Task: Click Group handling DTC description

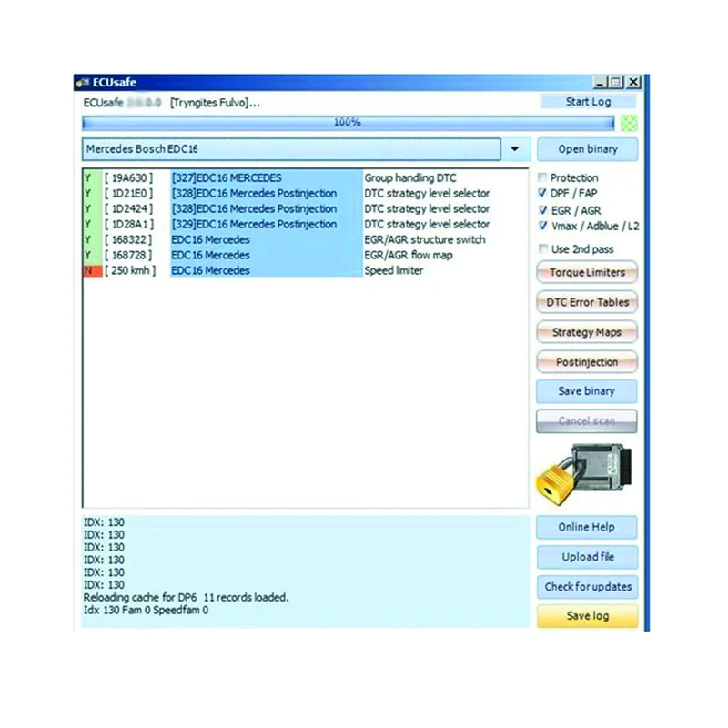Action: pyautogui.click(x=410, y=177)
